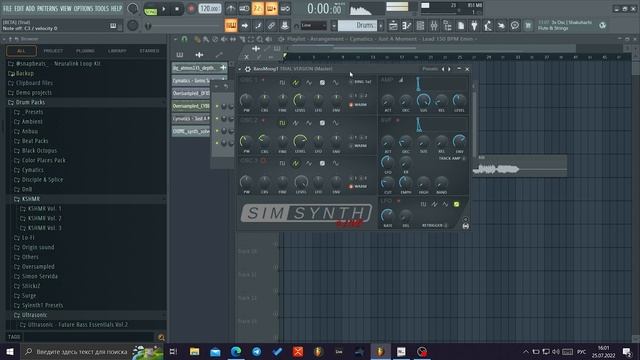Open the Piano roll view icon
Screen dimensions: 640x360
pyautogui.click(x=407, y=26)
